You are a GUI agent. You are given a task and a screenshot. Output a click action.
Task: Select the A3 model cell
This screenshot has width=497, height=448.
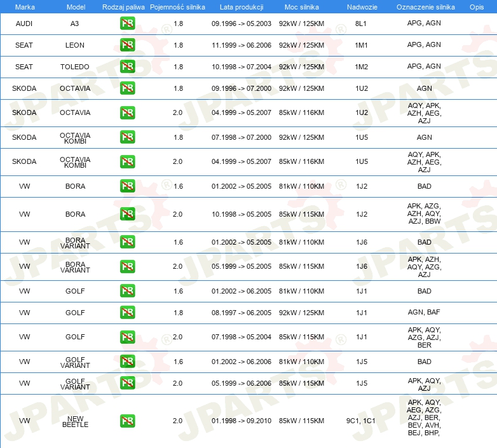click(74, 24)
